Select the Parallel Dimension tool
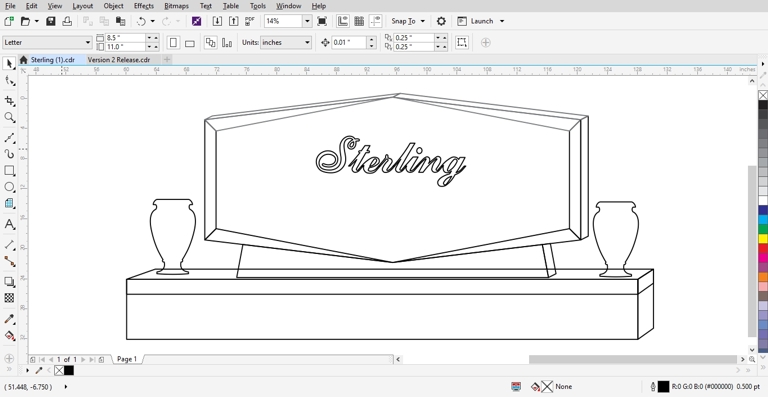 (x=9, y=245)
